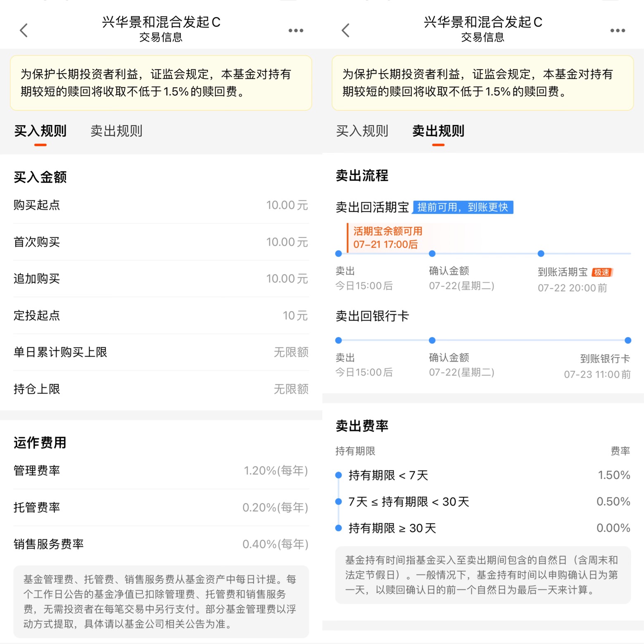Select the 单日累计购买上限 row
The image size is (644, 644).
point(161,352)
